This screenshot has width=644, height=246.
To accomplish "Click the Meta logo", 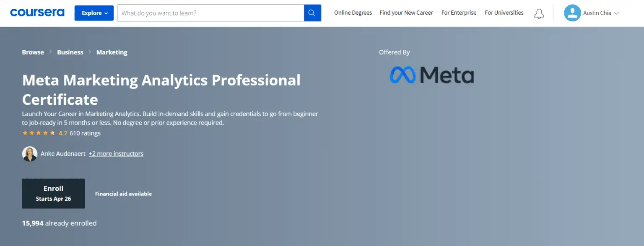I will click(x=432, y=75).
